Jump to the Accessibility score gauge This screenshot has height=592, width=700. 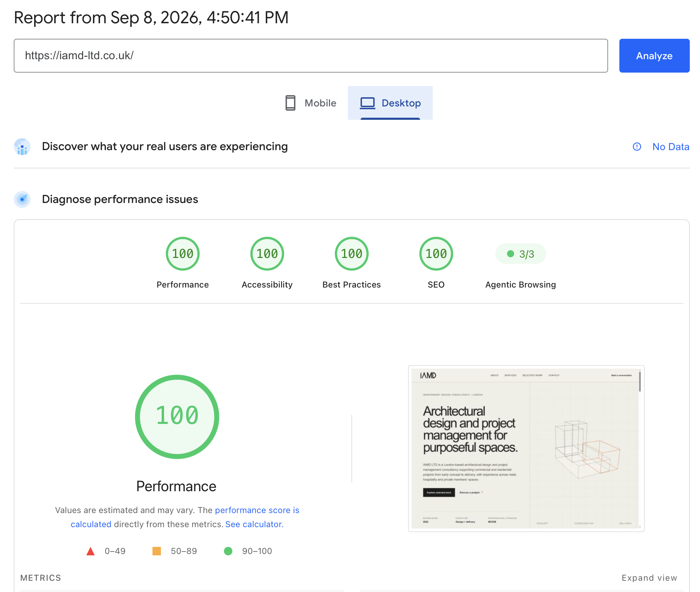point(267,254)
